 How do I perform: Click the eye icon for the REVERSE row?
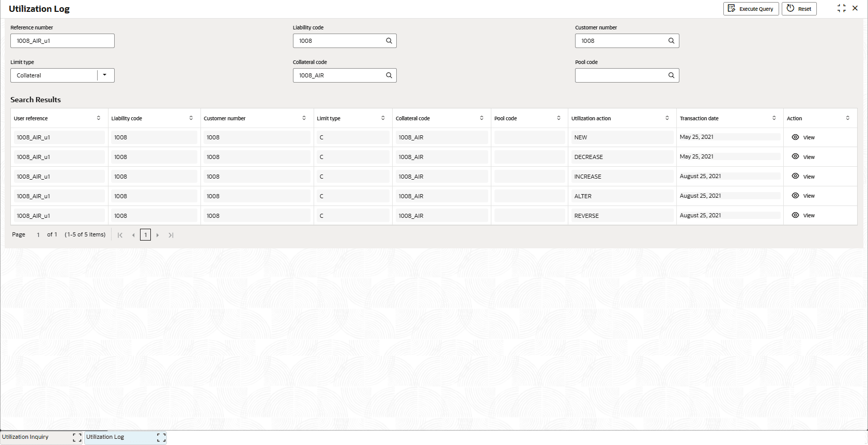point(795,215)
